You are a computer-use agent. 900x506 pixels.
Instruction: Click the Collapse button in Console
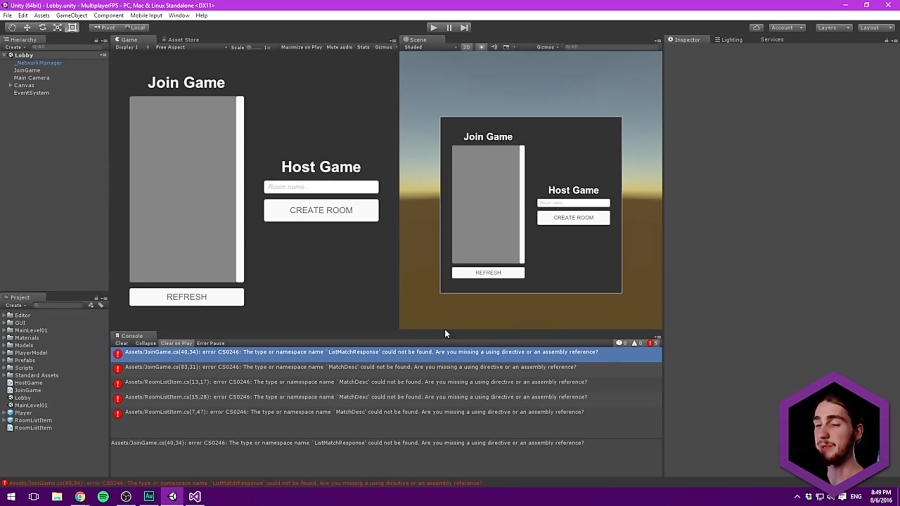146,343
